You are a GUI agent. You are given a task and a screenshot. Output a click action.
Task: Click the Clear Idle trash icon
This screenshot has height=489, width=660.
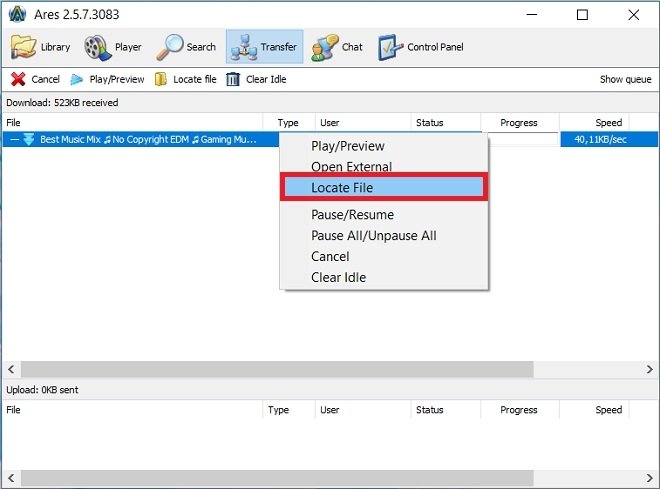[233, 79]
